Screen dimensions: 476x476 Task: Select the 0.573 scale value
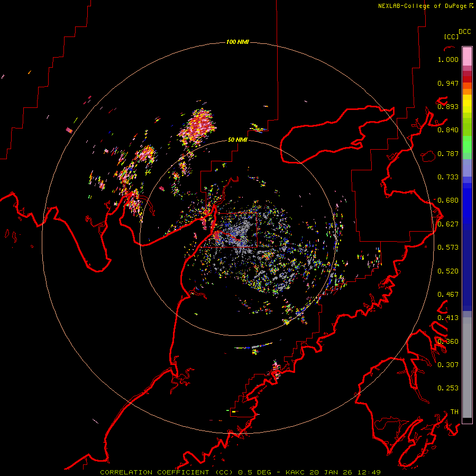pos(448,248)
